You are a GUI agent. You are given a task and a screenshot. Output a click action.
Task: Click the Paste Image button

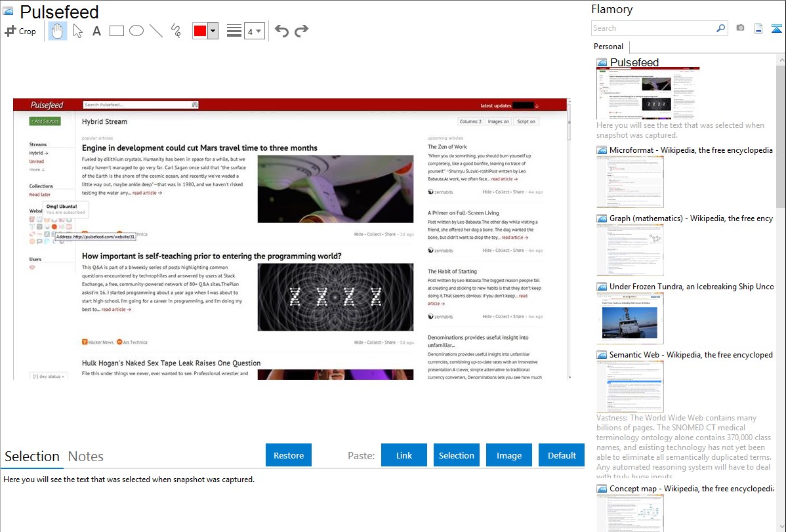coord(508,455)
